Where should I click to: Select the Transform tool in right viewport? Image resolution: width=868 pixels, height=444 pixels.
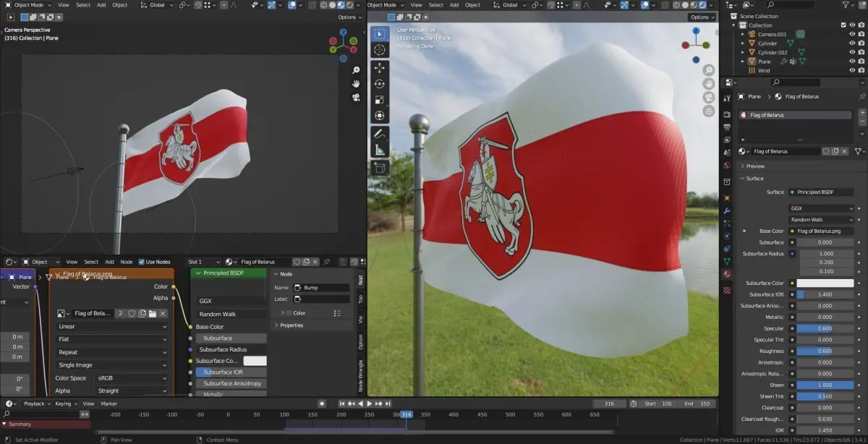coord(380,116)
